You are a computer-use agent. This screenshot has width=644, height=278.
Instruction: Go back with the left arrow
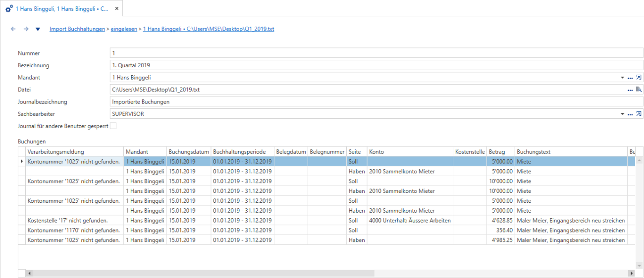point(13,29)
